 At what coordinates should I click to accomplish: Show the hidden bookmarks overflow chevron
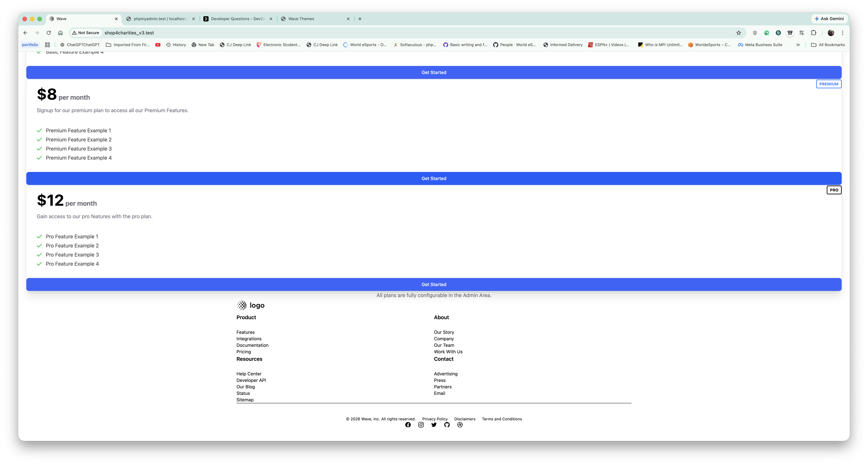(x=798, y=45)
